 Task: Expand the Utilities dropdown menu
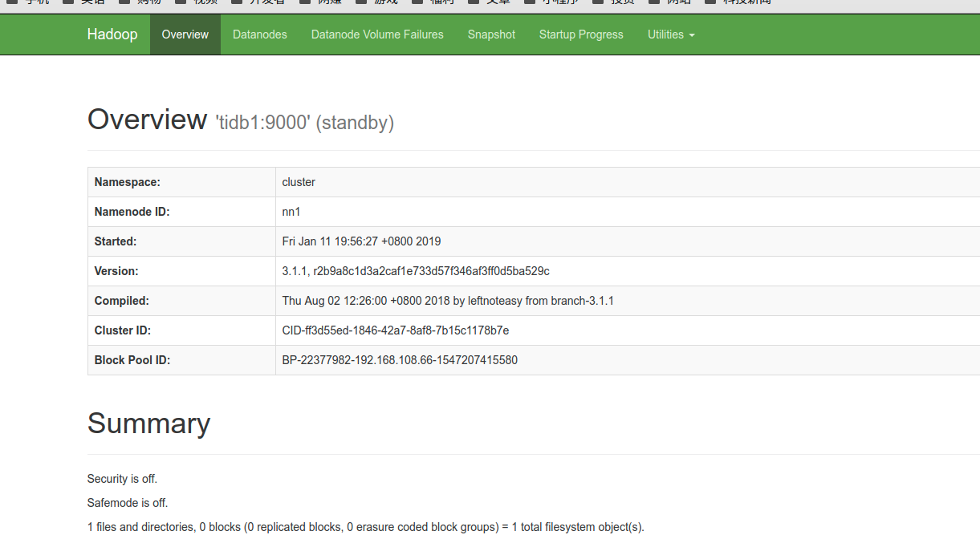tap(671, 34)
